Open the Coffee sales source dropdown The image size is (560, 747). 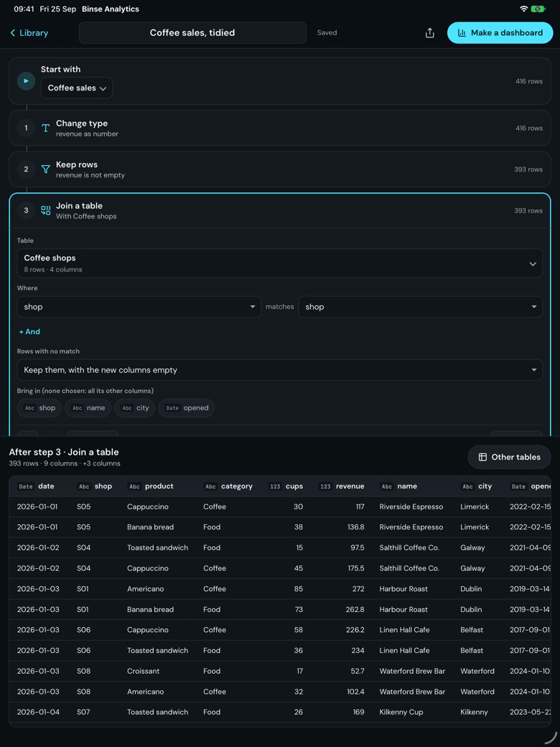(77, 88)
